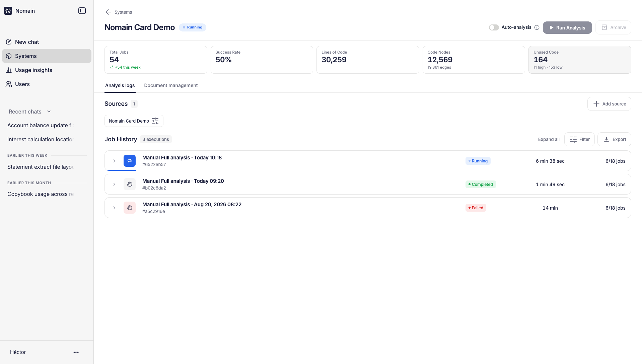
Task: Expand the Today 10:18 job row chevron
Action: pyautogui.click(x=114, y=161)
